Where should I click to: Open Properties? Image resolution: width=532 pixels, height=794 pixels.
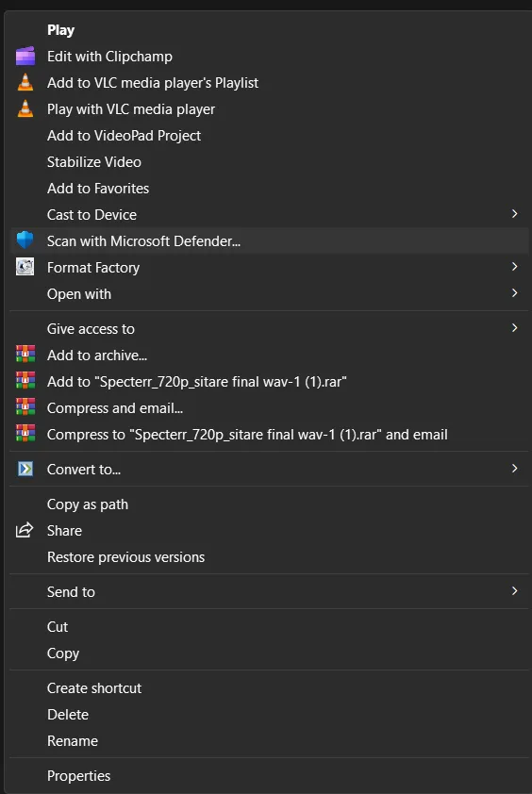(x=269, y=775)
